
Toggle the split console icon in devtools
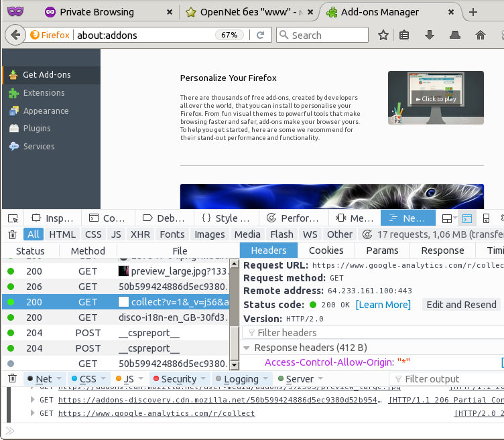coord(467,218)
